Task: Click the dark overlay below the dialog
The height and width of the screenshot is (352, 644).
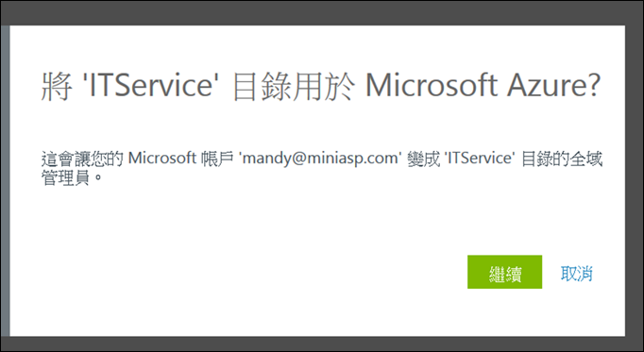Action: tap(322, 344)
